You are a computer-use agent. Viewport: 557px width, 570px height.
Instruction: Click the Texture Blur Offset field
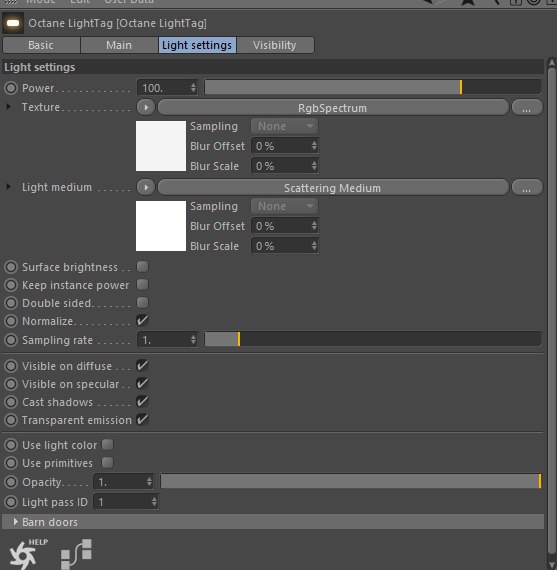point(285,146)
